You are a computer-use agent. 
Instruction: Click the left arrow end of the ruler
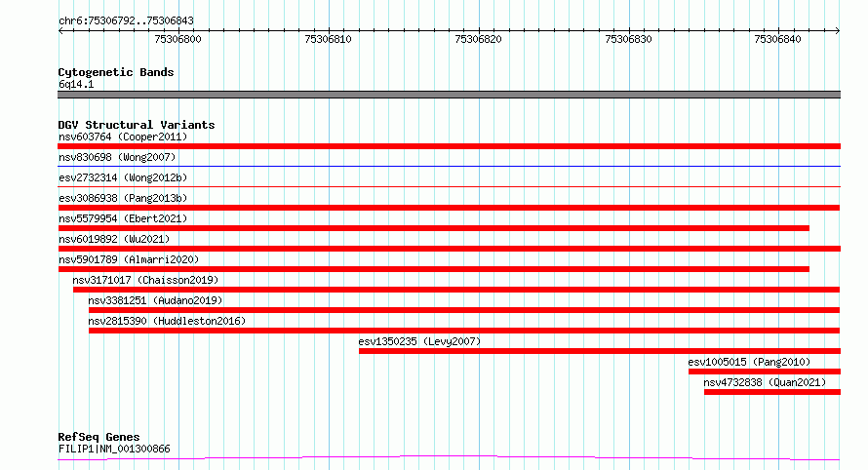coord(60,31)
